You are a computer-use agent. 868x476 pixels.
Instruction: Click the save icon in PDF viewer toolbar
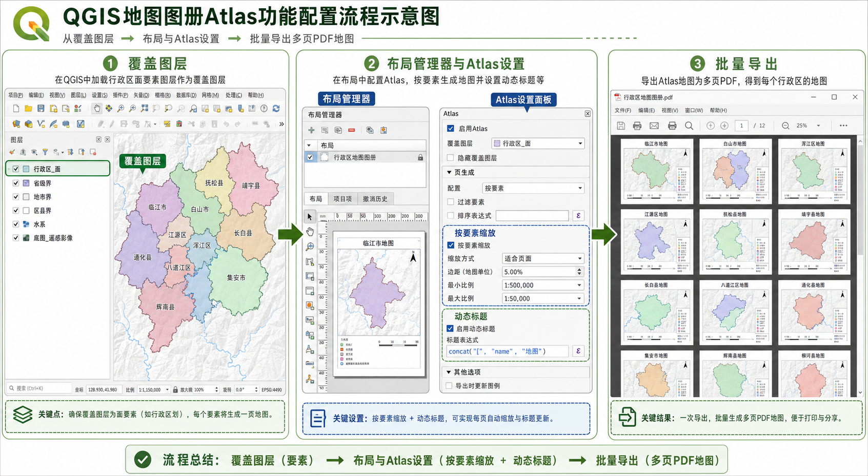pos(621,126)
